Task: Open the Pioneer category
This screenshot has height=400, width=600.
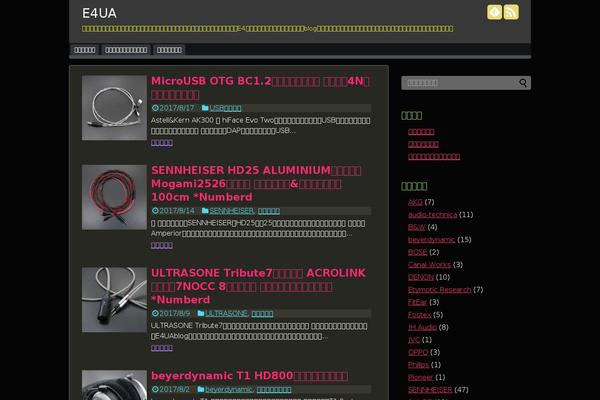Action: 420,377
